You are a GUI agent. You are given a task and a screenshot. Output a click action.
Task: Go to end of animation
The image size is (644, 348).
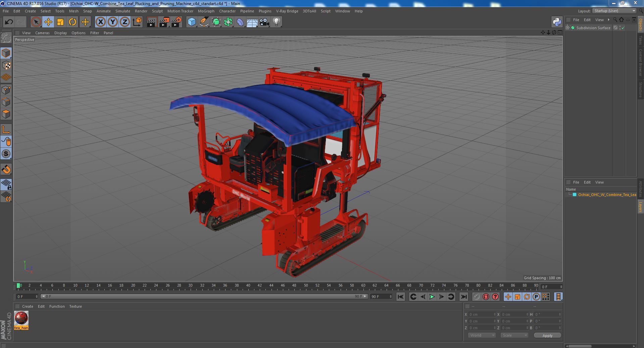point(464,297)
